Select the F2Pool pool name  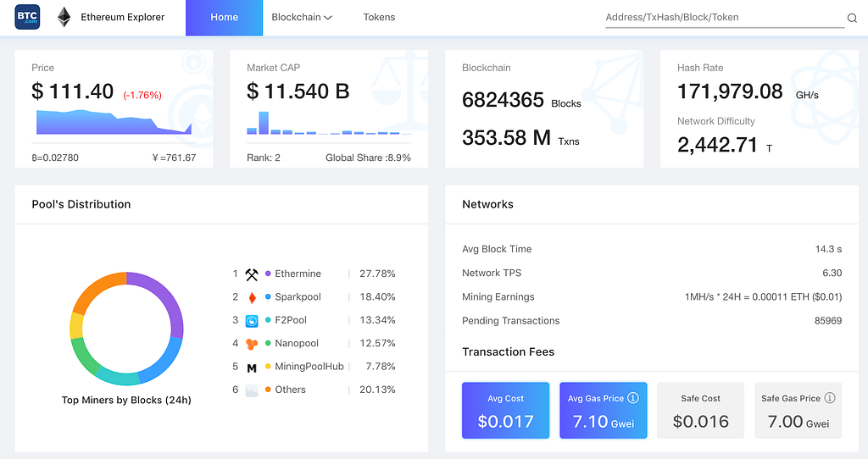tap(291, 320)
